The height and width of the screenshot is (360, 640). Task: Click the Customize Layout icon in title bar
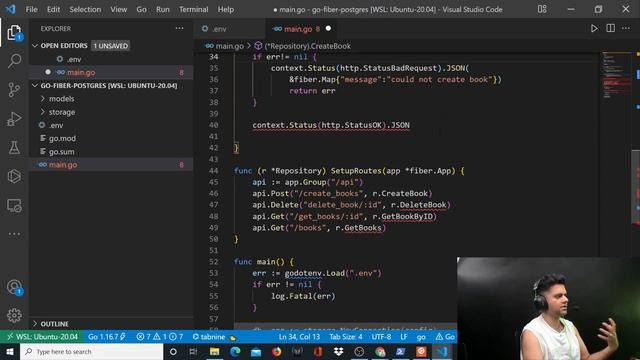[x=542, y=9]
